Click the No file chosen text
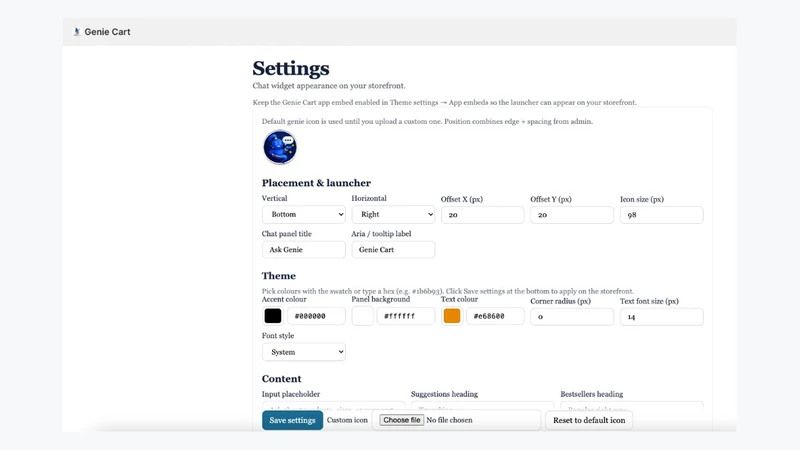Viewport: 800px width, 450px height. point(449,420)
